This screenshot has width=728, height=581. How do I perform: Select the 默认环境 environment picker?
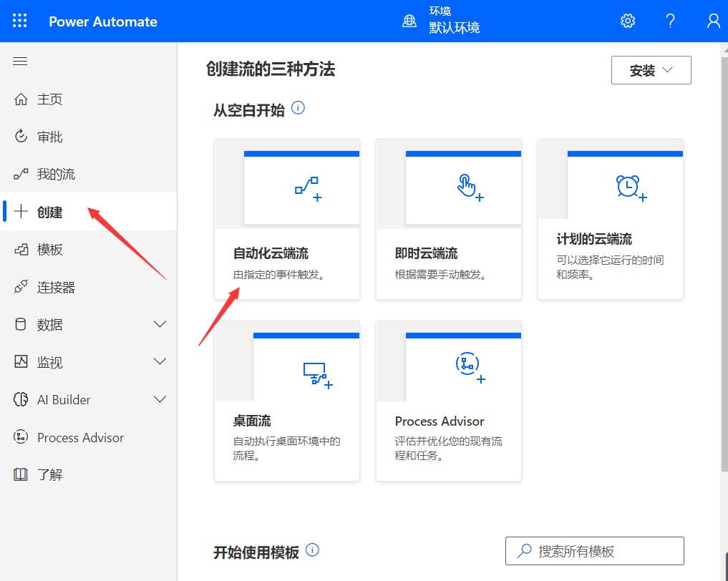point(454,28)
